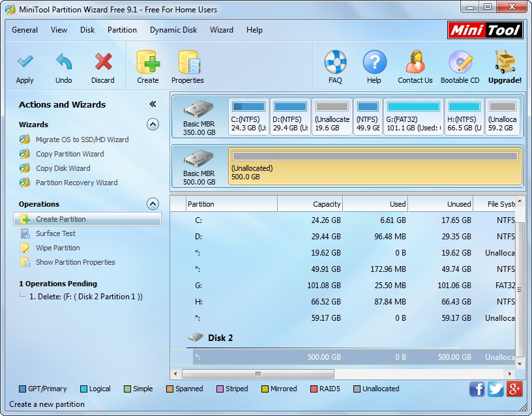The image size is (532, 416).
Task: Click the horizontal scrollbar thumb
Action: point(258,374)
